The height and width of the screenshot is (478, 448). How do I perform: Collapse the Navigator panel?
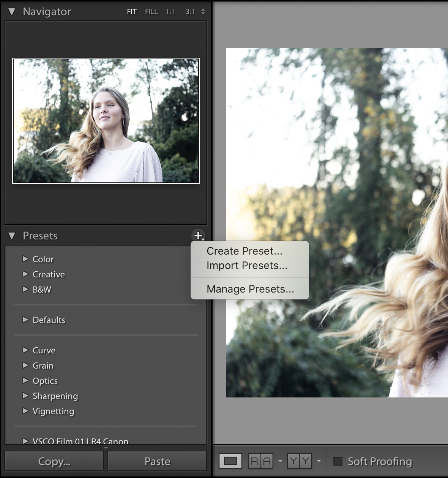point(12,12)
